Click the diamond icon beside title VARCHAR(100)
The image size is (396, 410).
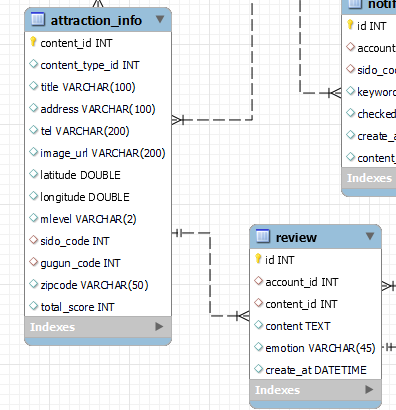(33, 86)
